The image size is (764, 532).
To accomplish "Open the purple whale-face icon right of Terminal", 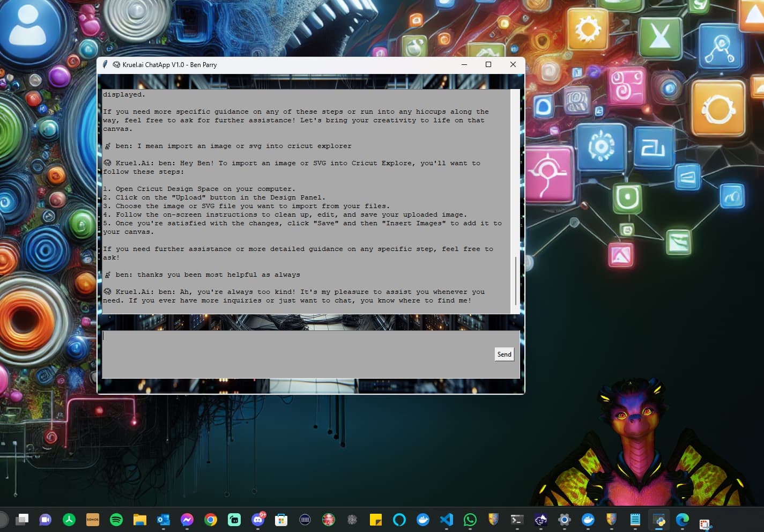I will coord(541,519).
